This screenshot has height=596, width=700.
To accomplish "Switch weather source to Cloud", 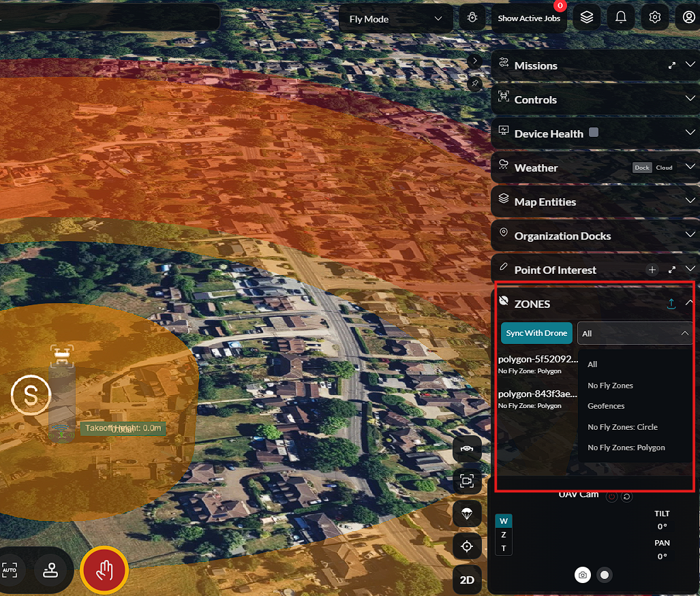I will [x=664, y=168].
